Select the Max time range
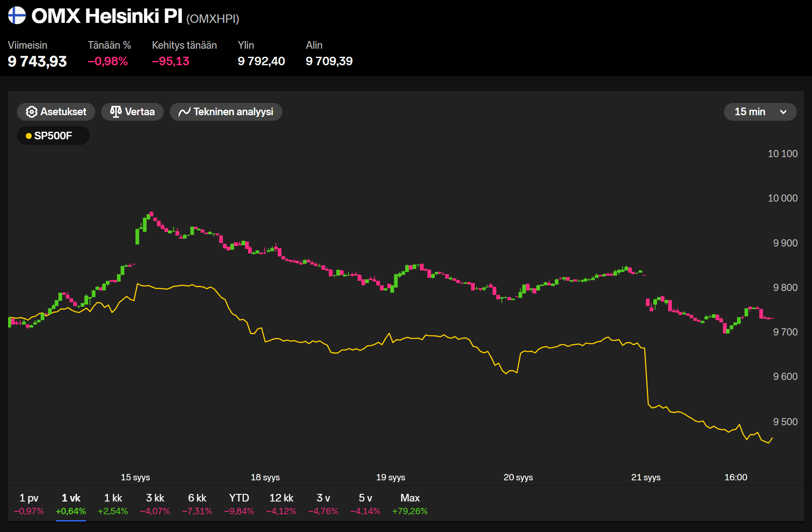 point(410,504)
